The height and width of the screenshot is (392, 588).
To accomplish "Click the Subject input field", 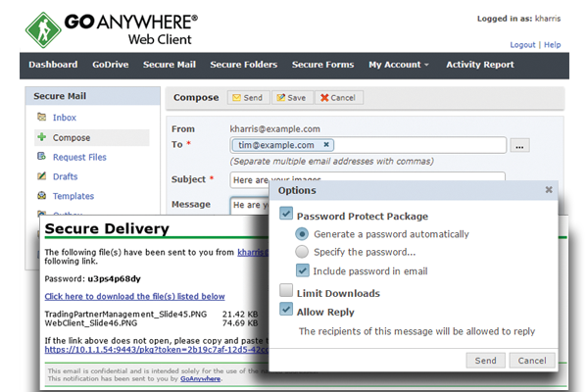I will [367, 179].
